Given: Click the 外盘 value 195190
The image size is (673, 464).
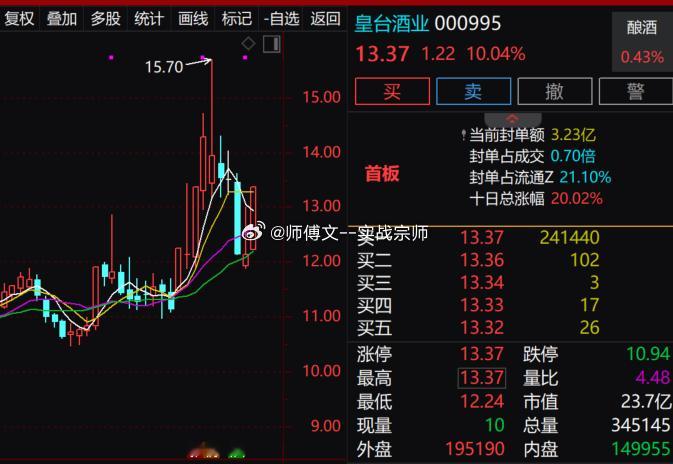Looking at the screenshot, I should coord(475,449).
